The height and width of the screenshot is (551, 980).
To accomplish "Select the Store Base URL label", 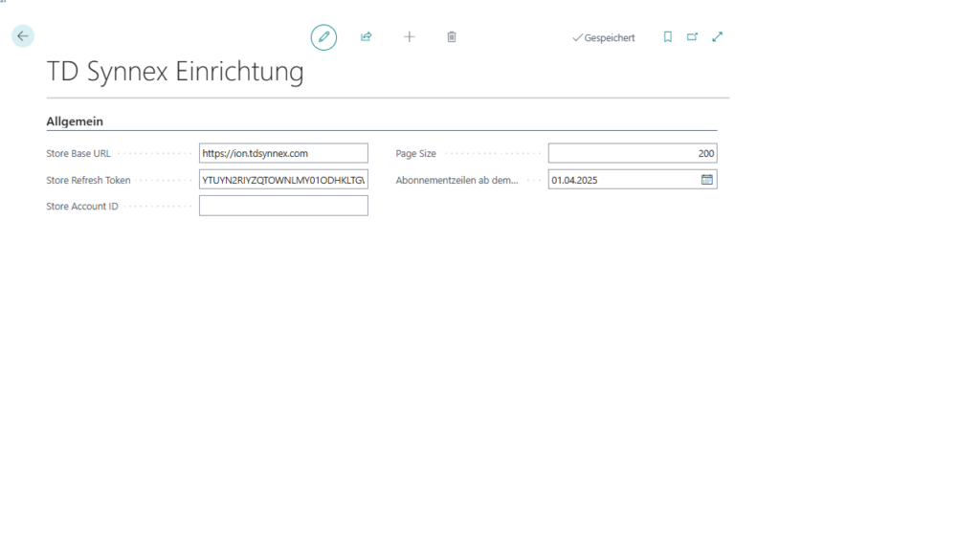I will click(78, 153).
